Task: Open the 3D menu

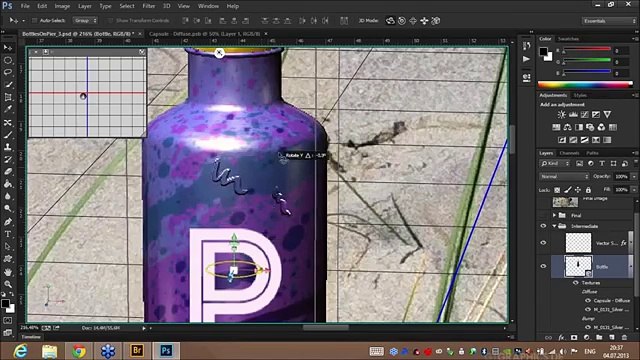Action: click(167, 6)
